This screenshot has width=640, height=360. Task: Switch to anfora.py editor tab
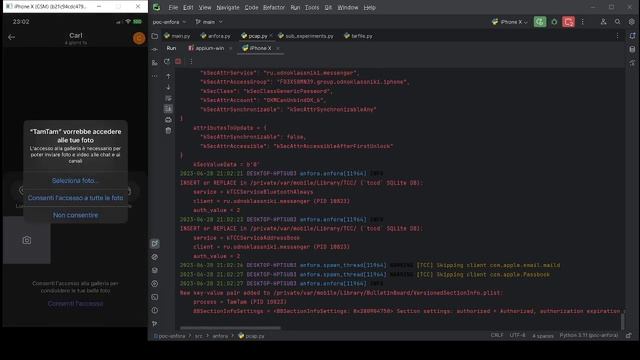coord(216,36)
